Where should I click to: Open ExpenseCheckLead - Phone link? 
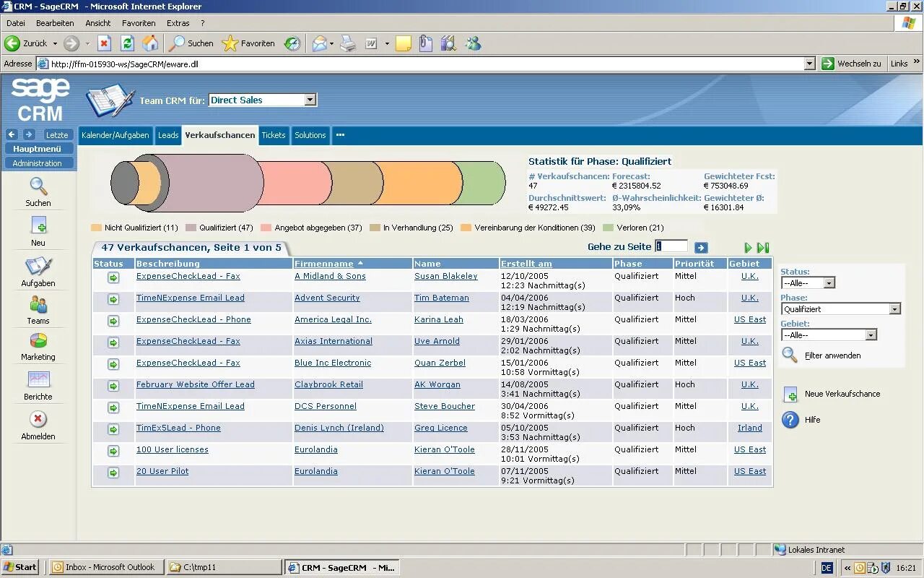coord(193,319)
